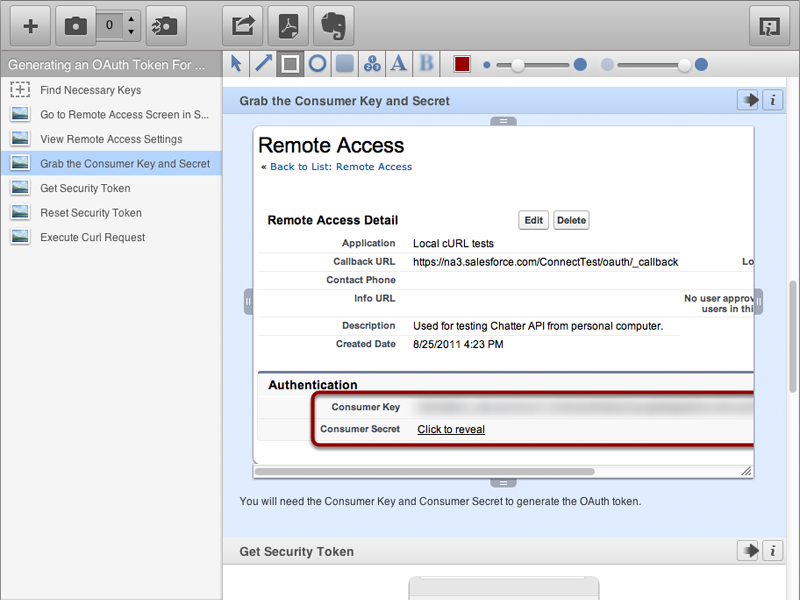
Task: Click the left image resize handle
Action: coord(248,302)
